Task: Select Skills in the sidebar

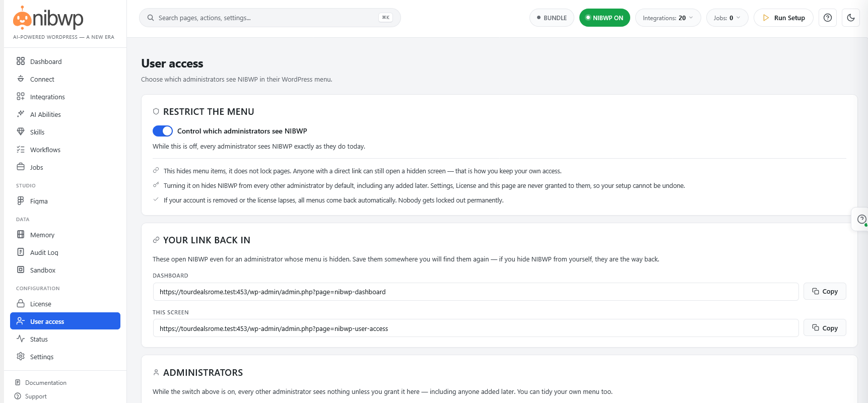Action: (x=65, y=132)
